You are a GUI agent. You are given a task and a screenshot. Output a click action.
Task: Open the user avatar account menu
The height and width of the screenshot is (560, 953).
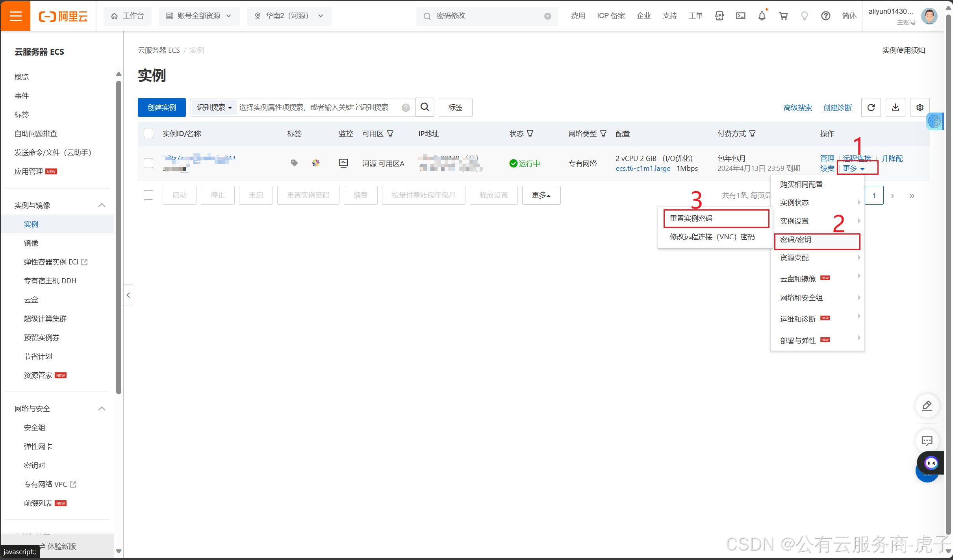point(929,16)
